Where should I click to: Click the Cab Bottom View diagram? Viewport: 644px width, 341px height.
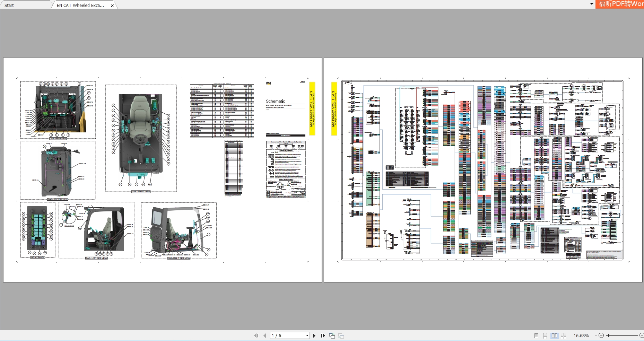tap(58, 170)
